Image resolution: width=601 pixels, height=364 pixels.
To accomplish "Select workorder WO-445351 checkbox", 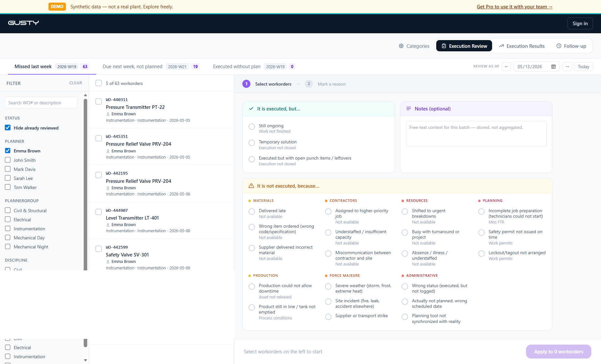I will click(99, 138).
